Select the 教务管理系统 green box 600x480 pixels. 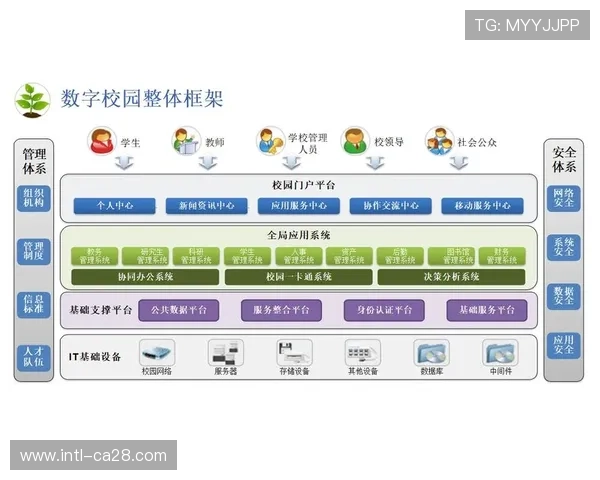[95, 256]
